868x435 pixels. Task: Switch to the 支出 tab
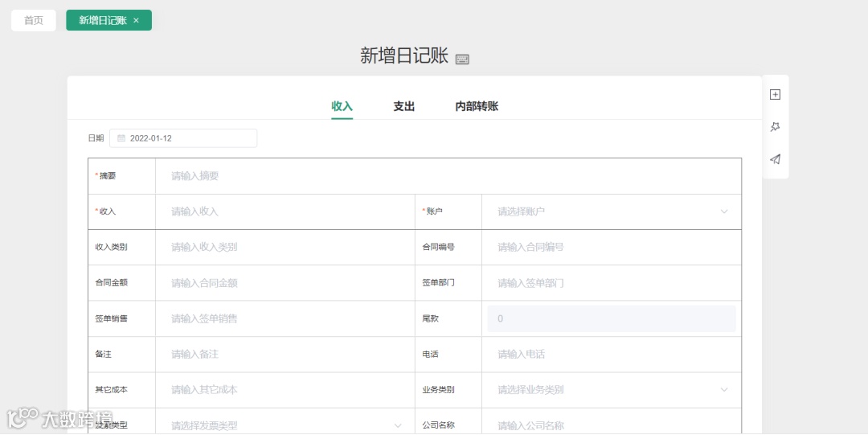[x=404, y=106]
